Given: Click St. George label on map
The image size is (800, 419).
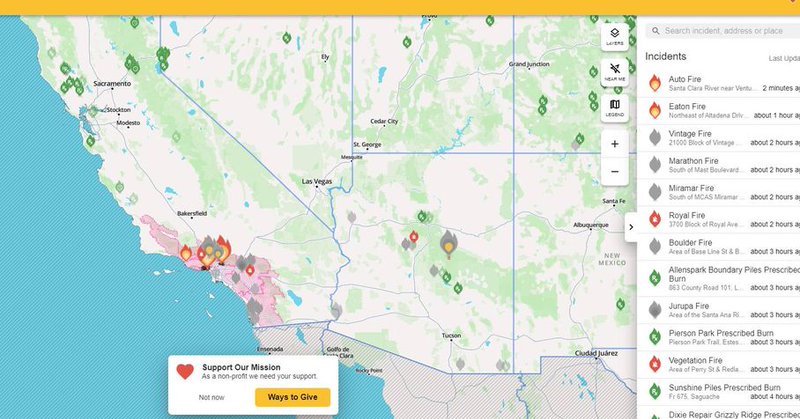Looking at the screenshot, I should click(x=367, y=145).
